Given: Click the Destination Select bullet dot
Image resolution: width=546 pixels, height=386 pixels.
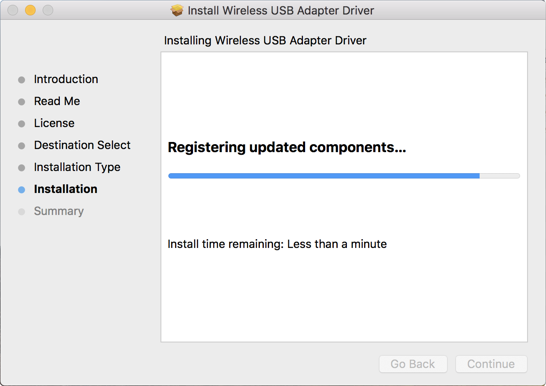Looking at the screenshot, I should click(x=22, y=145).
